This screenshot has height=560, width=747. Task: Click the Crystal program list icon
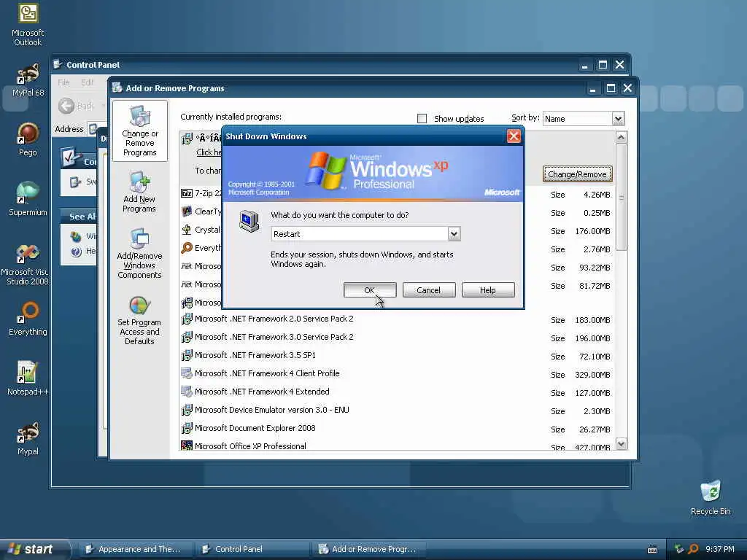(186, 230)
